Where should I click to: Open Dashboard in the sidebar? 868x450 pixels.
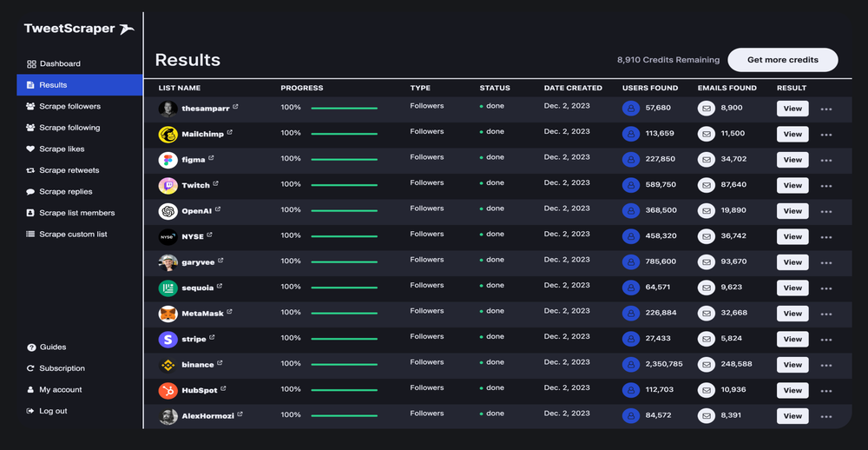(x=59, y=63)
